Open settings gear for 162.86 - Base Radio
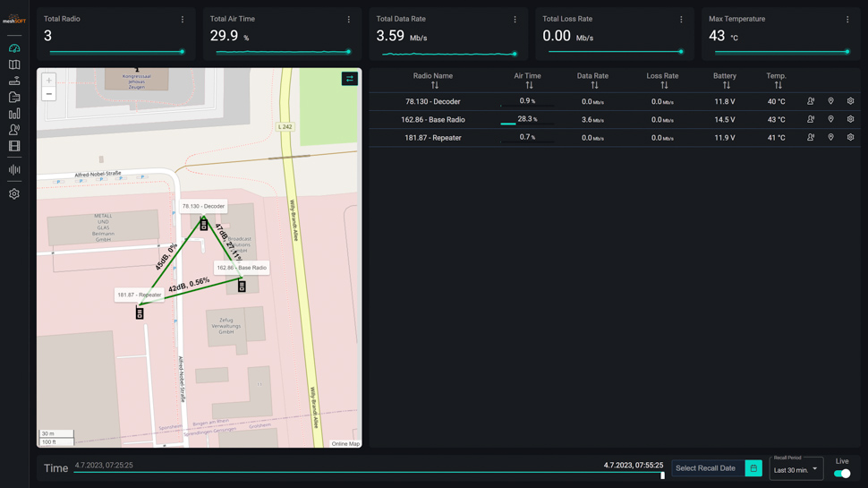 point(850,119)
